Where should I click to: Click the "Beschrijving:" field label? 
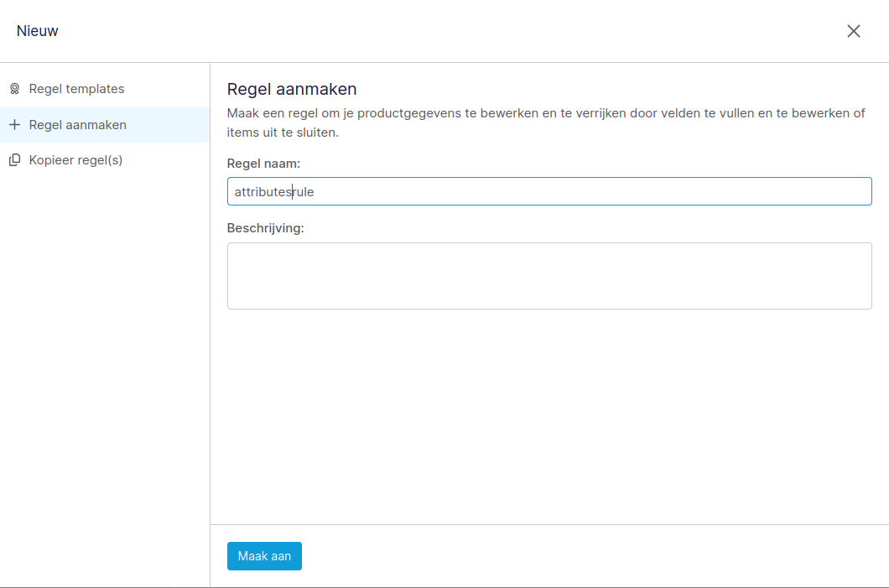(x=265, y=228)
